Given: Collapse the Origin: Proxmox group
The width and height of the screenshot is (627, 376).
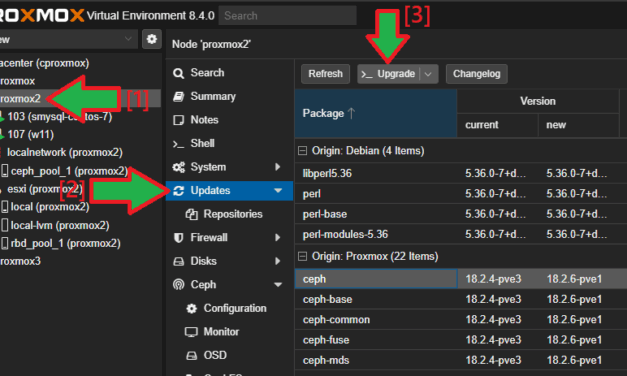Looking at the screenshot, I should [303, 256].
